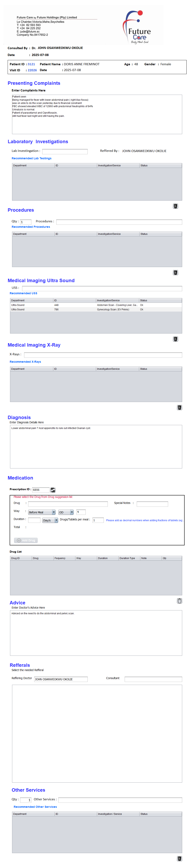Image resolution: width=187 pixels, height=868 pixels.
Task: Open Visit ID 22026 link
Action: (x=32, y=70)
